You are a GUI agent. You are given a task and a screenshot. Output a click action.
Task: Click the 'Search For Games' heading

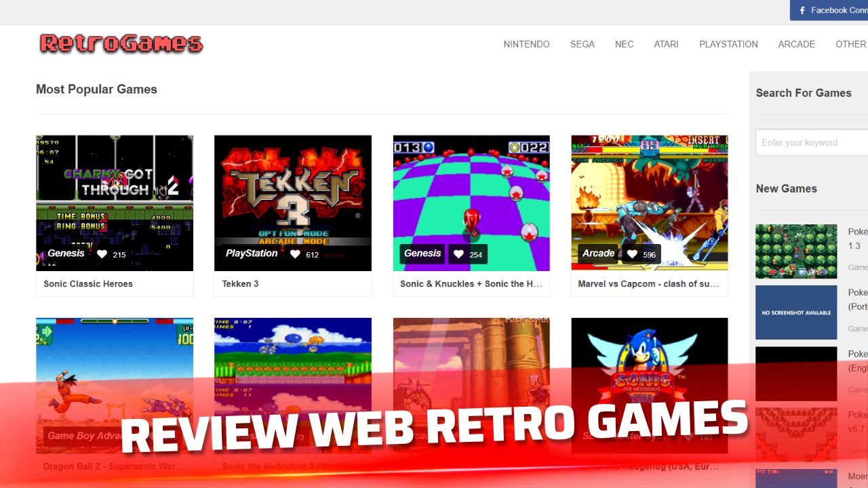tap(804, 93)
